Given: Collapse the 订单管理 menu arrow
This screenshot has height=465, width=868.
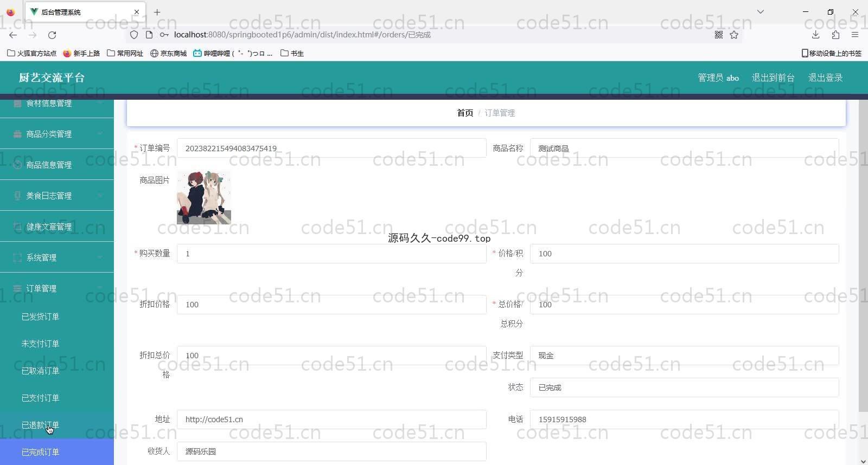Looking at the screenshot, I should point(100,288).
